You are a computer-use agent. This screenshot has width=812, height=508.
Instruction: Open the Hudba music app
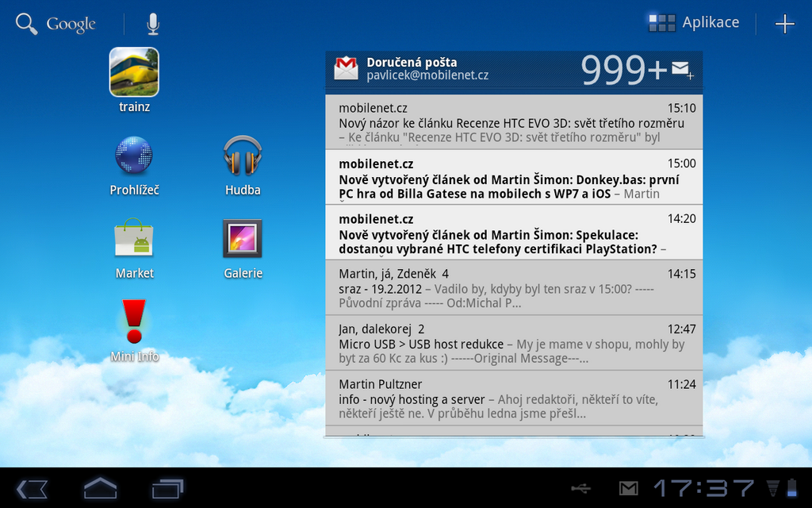pos(242,156)
